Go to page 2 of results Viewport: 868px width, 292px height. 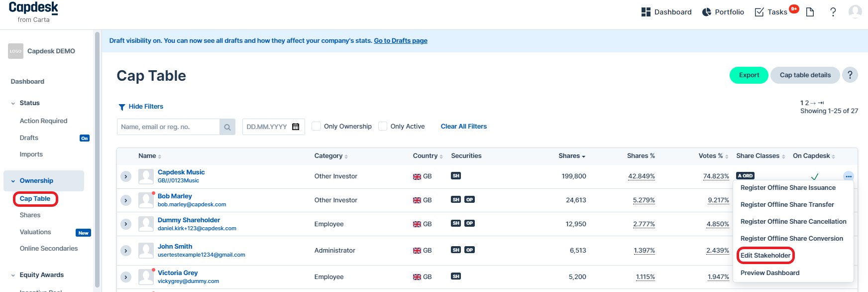point(807,103)
